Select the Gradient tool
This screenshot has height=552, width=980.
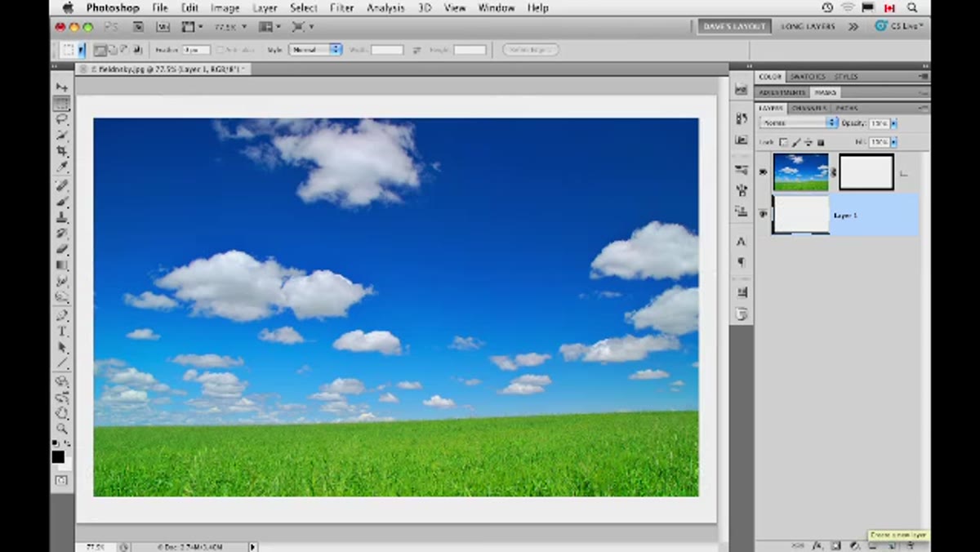pos(62,265)
